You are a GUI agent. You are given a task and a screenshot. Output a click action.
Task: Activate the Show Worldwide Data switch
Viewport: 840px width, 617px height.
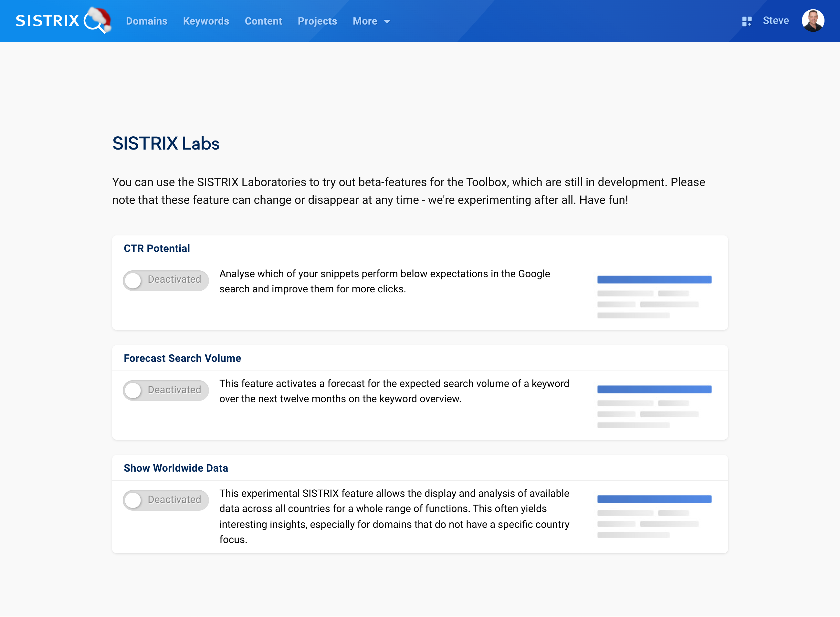point(165,500)
